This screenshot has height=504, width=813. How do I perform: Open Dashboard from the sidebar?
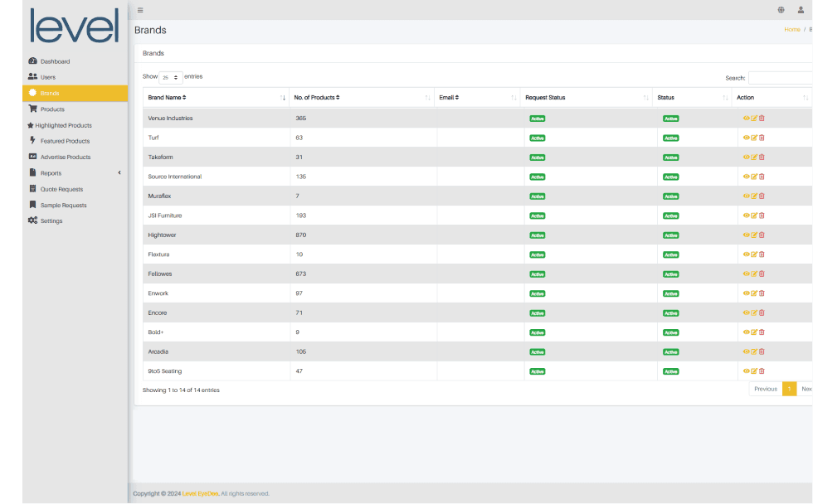coord(55,61)
